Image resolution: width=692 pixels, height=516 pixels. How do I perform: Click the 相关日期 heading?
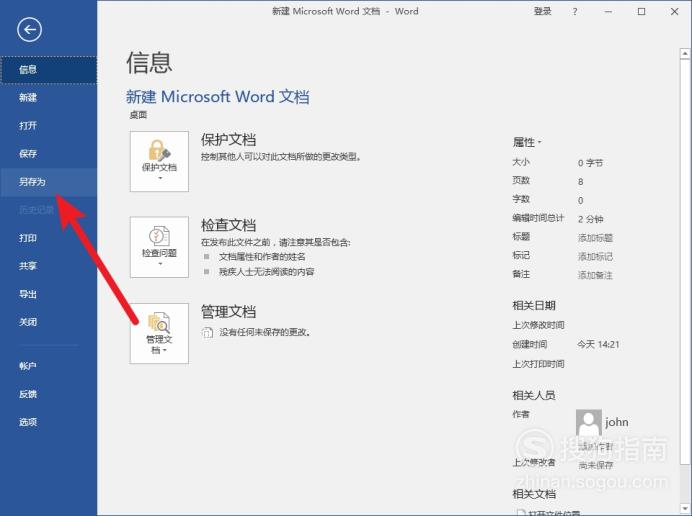click(534, 305)
